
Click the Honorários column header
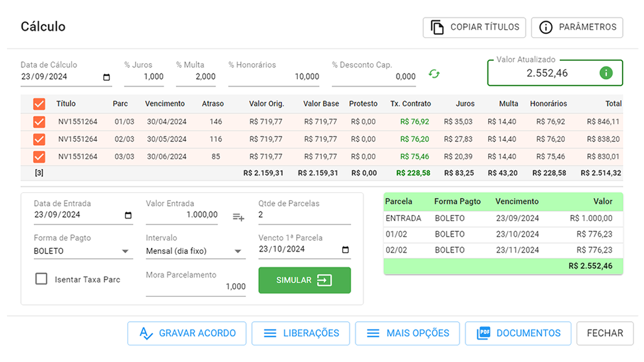tap(548, 104)
